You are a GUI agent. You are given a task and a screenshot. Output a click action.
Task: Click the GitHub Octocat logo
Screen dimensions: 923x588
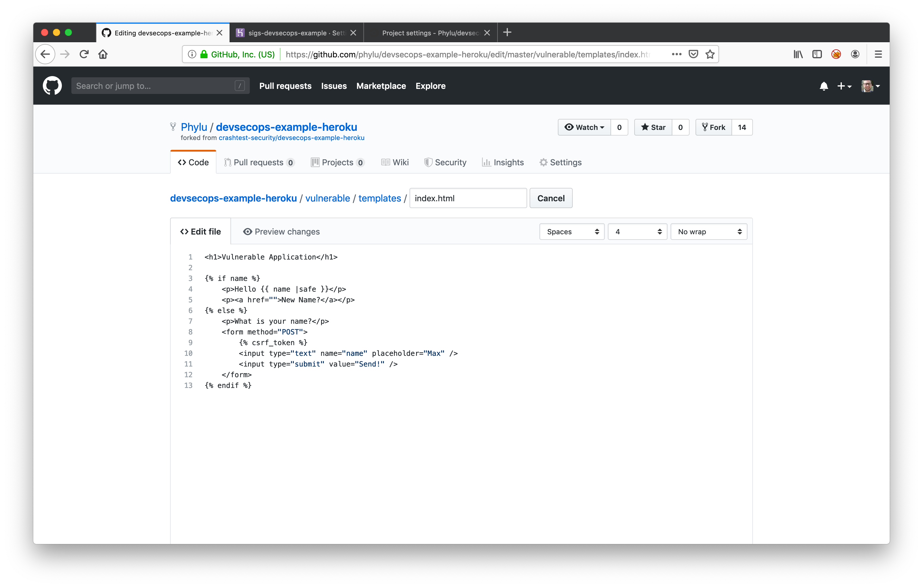[x=52, y=86]
